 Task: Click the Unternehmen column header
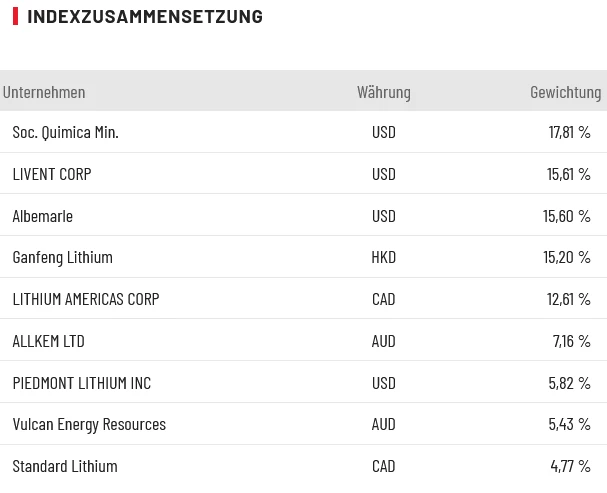pos(44,92)
